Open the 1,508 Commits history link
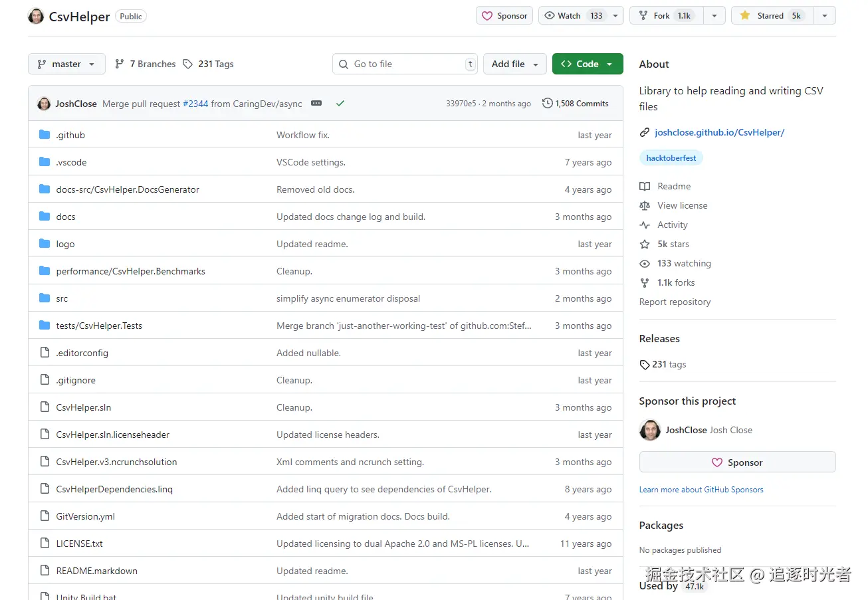 coord(576,104)
